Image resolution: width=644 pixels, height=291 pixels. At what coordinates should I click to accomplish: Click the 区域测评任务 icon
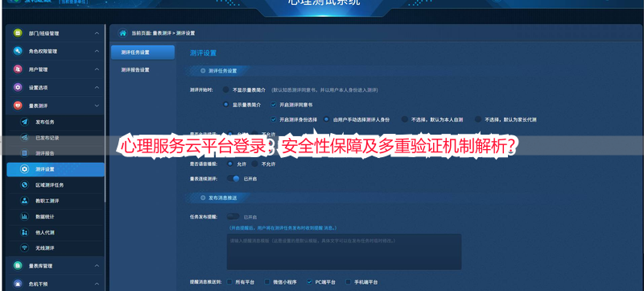[x=25, y=185]
